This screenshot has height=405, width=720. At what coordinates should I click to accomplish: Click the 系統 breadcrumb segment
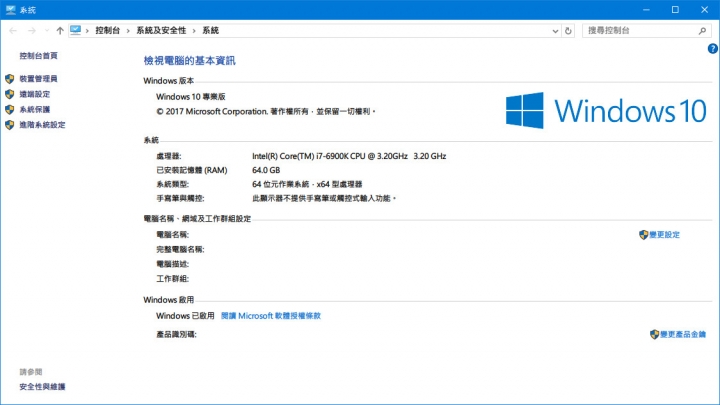click(210, 31)
